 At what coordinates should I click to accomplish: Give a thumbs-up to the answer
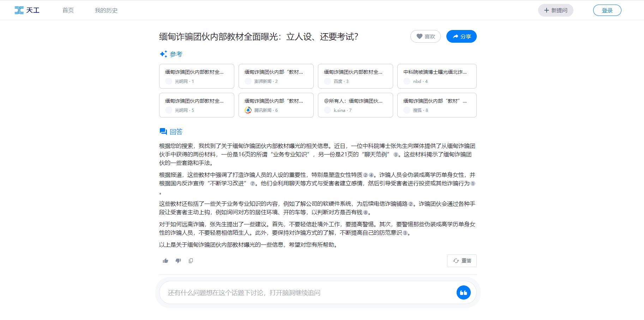pyautogui.click(x=165, y=261)
